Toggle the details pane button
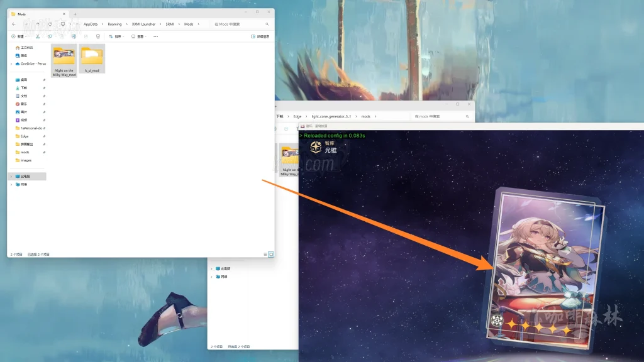The height and width of the screenshot is (362, 644). pyautogui.click(x=260, y=36)
